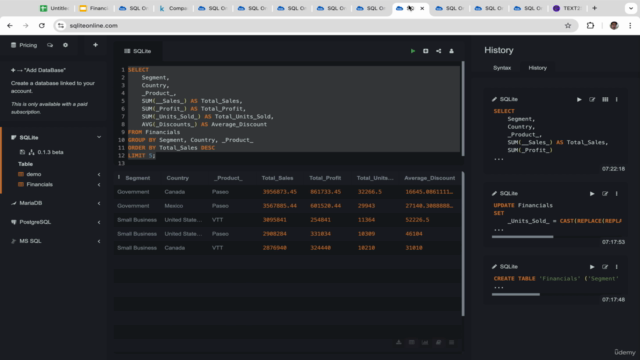Run the 07:22:18 SELECT history query

pos(579,99)
